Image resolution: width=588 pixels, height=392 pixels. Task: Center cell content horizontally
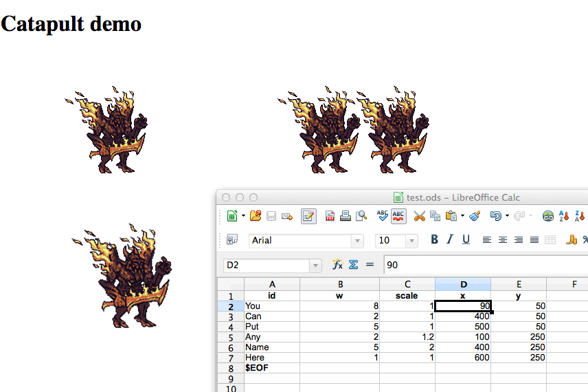pos(503,239)
